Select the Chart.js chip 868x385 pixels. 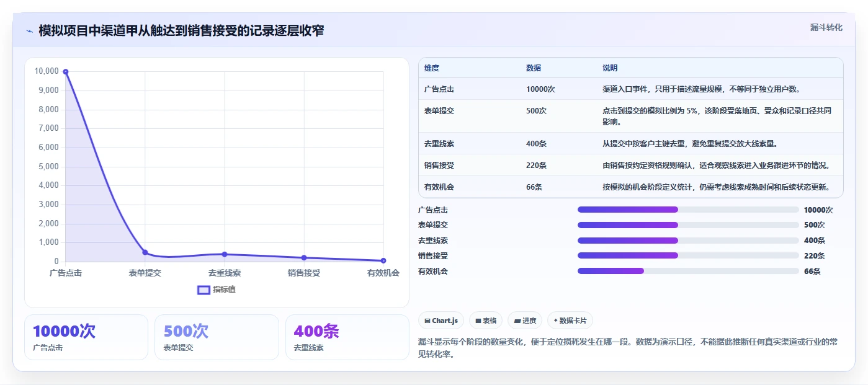(441, 321)
